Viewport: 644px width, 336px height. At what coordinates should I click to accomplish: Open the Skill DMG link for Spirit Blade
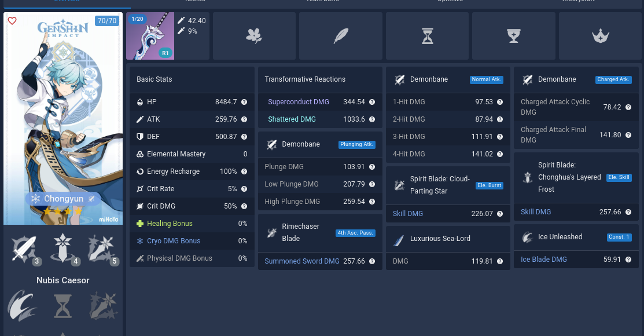click(x=407, y=214)
